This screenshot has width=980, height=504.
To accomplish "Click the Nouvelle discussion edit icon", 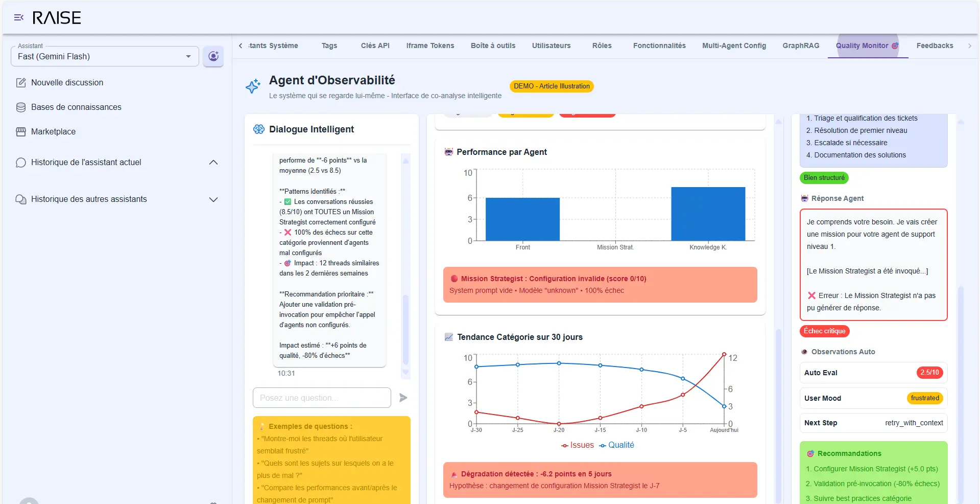I will coord(21,83).
